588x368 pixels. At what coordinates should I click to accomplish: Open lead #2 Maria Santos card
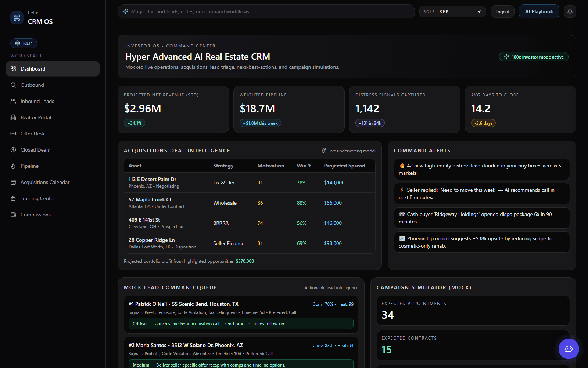coord(241,353)
